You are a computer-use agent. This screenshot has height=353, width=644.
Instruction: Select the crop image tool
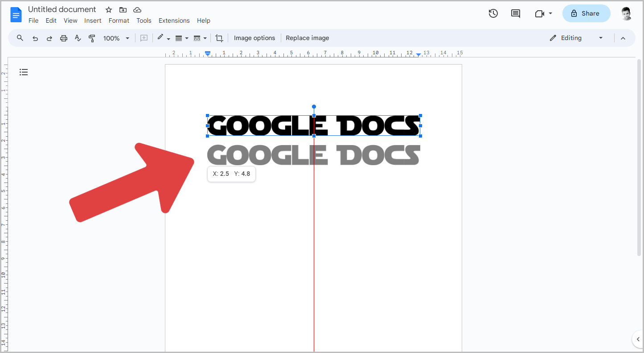click(x=219, y=38)
